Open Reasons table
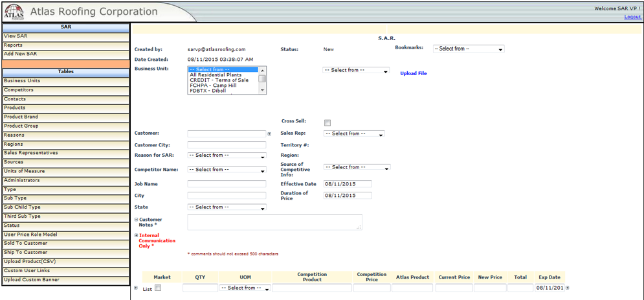Screen dimensions: 644x300 66,135
